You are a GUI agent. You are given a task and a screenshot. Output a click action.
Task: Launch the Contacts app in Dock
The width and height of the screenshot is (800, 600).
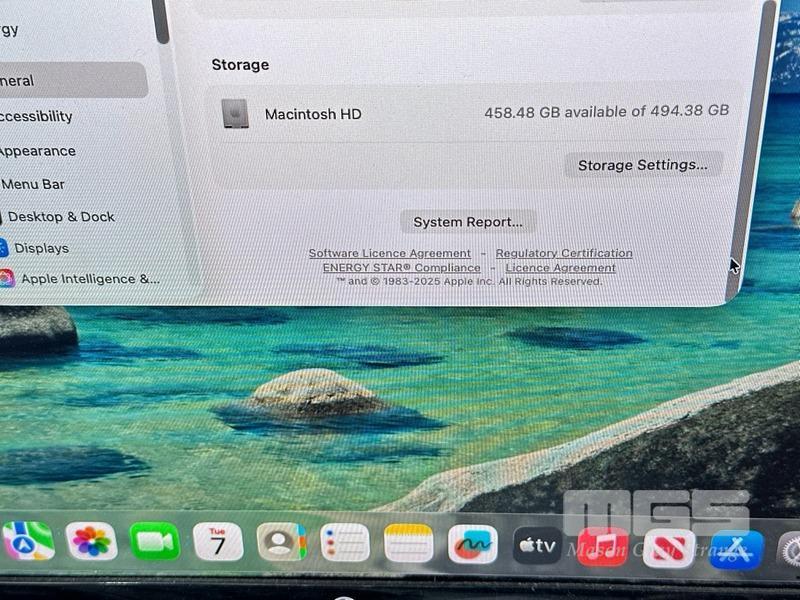[x=282, y=543]
